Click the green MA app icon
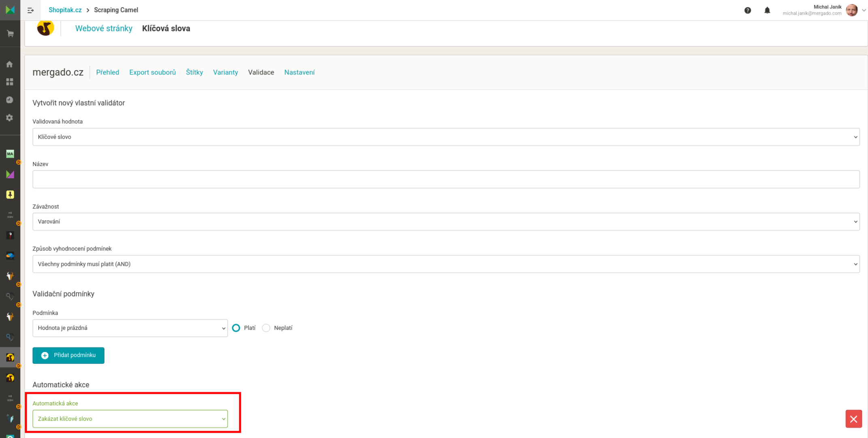The height and width of the screenshot is (438, 868). 10,154
